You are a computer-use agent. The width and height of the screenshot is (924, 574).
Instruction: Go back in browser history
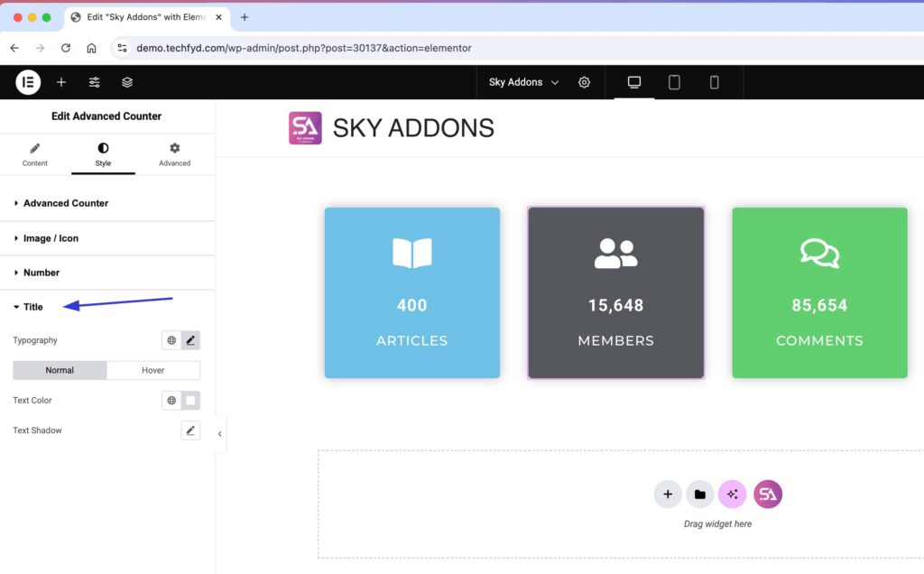pos(14,49)
